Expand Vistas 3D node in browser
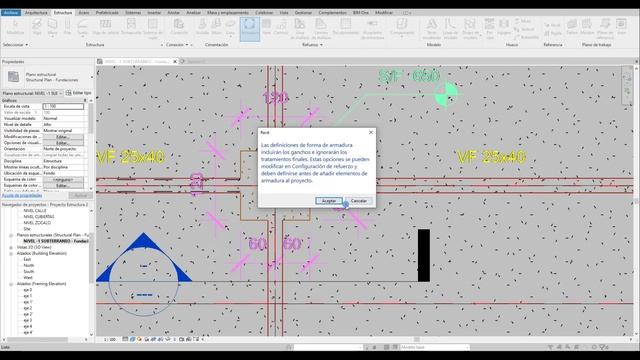 pyautogui.click(x=11, y=247)
